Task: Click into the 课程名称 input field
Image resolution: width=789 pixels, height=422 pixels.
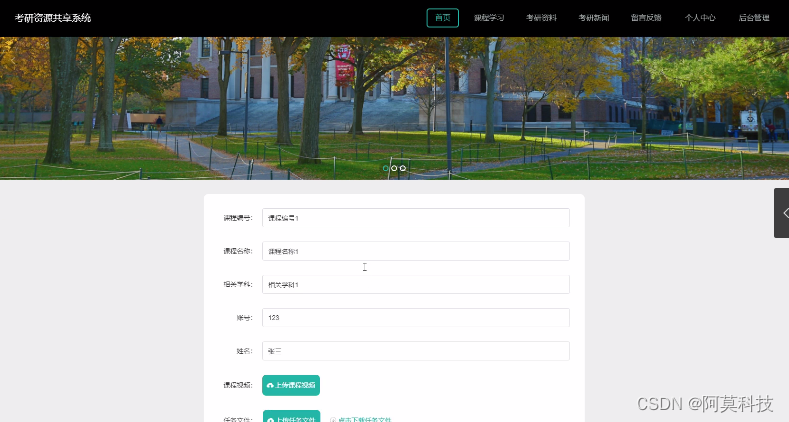Action: (x=416, y=251)
